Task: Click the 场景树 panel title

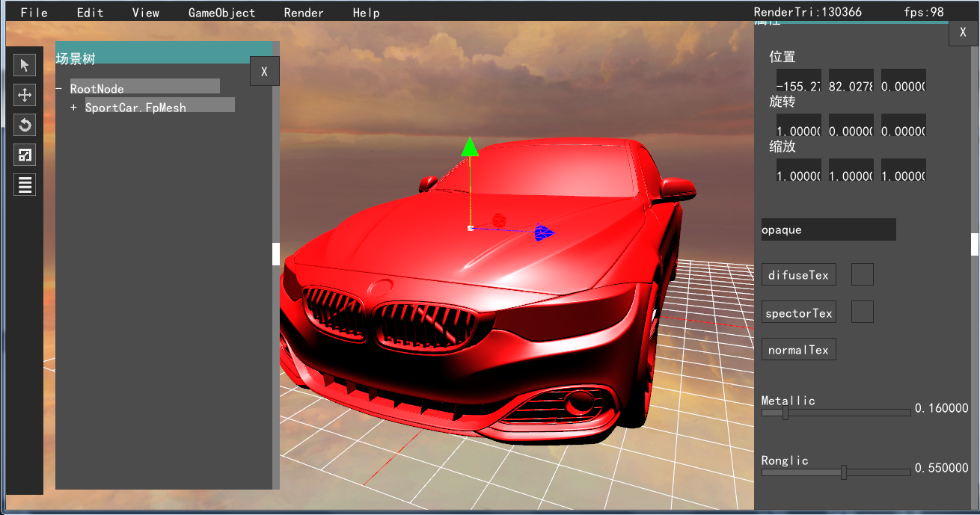Action: pyautogui.click(x=76, y=58)
